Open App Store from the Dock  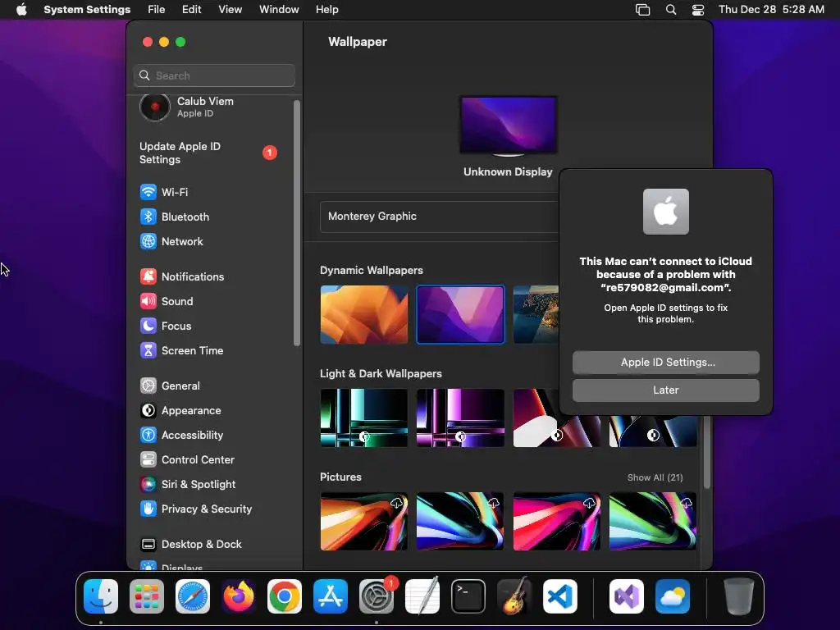(x=331, y=596)
